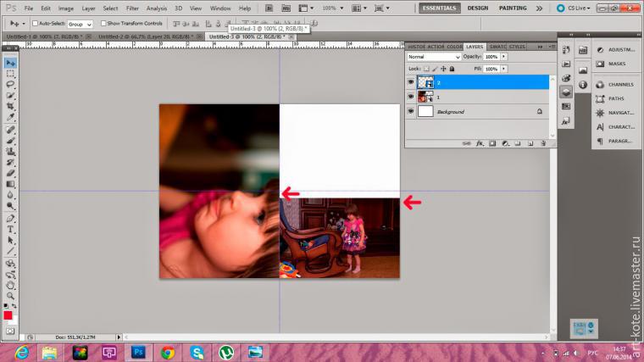Enable the Auto-Select checkbox

click(36, 24)
